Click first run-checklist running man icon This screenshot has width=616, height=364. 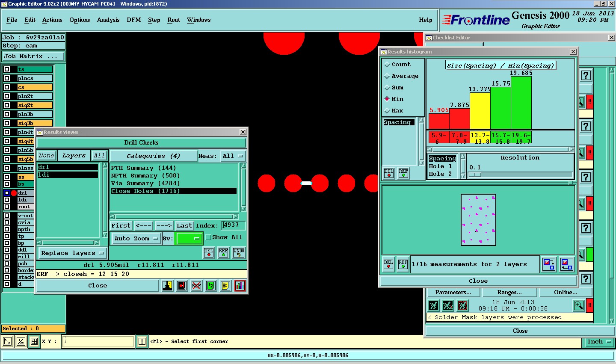(433, 305)
